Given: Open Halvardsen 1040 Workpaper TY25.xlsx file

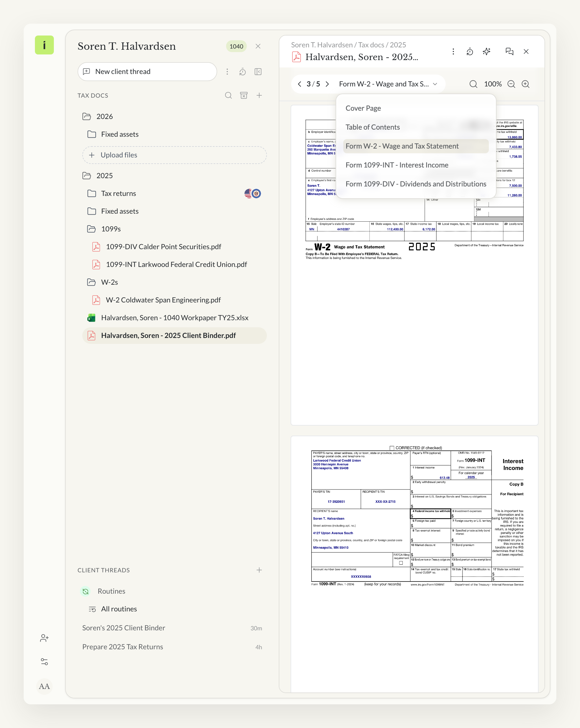Looking at the screenshot, I should pyautogui.click(x=175, y=318).
